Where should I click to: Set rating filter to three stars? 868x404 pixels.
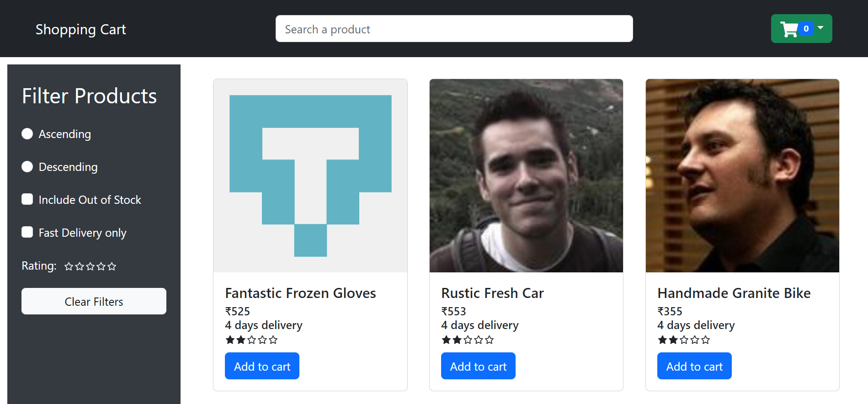[91, 266]
